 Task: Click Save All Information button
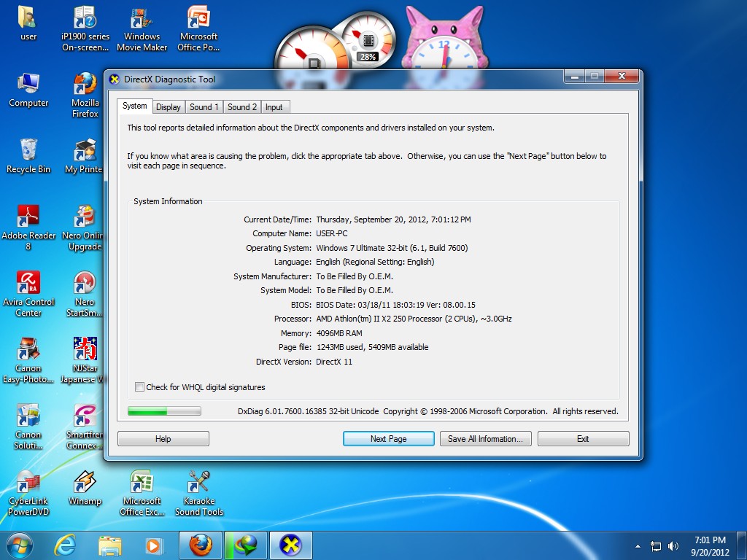coord(485,438)
